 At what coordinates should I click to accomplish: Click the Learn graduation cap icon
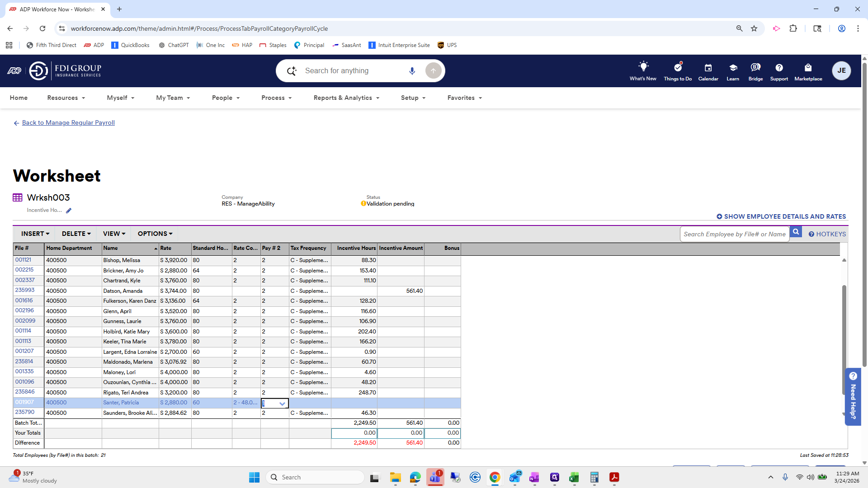click(733, 68)
